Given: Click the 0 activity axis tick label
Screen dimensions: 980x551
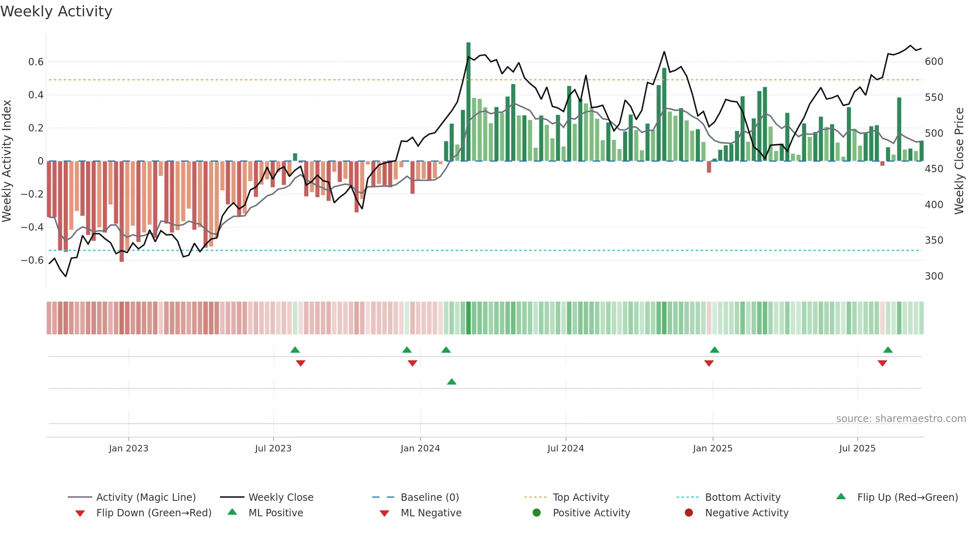Looking at the screenshot, I should pos(40,161).
